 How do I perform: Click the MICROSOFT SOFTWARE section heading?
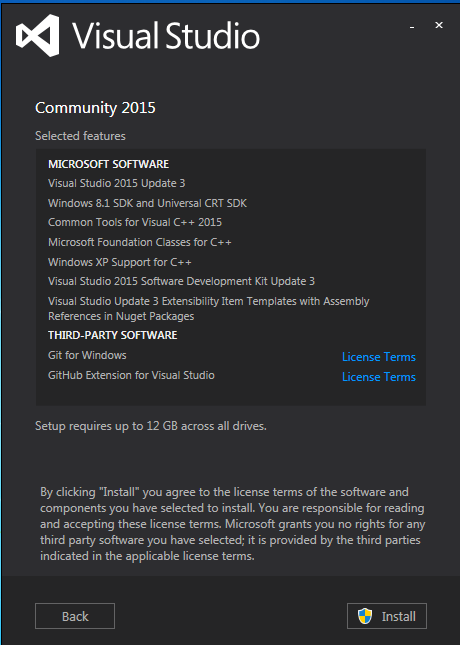point(109,164)
